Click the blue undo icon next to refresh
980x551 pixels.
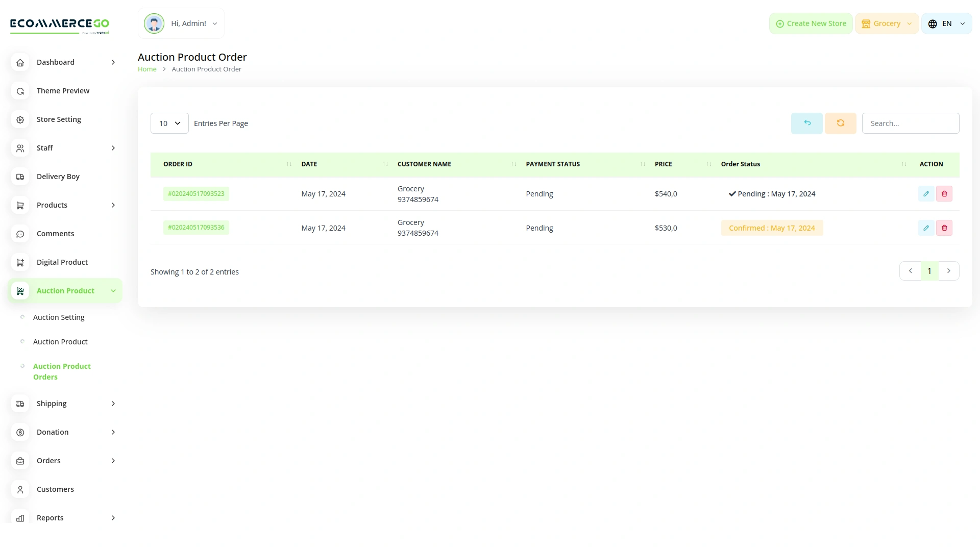tap(806, 123)
